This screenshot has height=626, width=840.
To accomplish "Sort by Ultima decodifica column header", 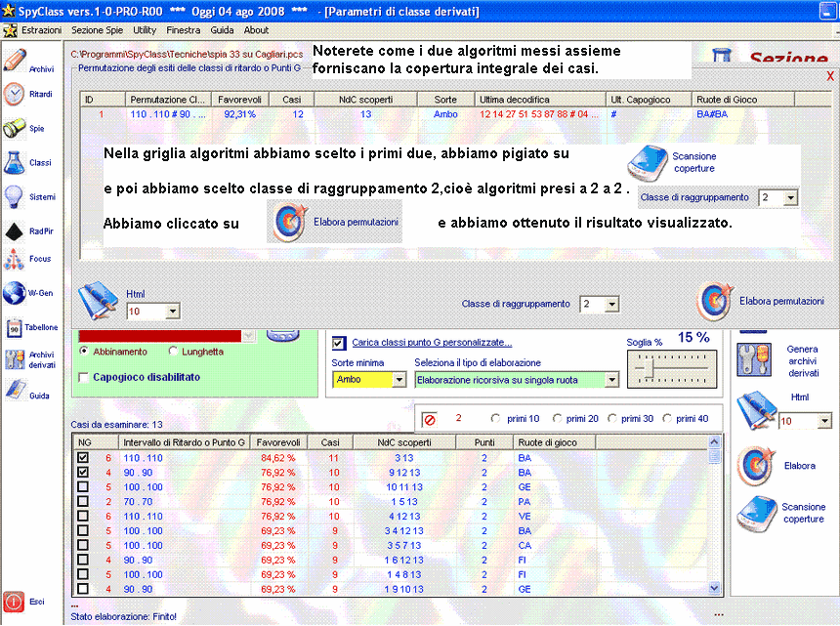I will pyautogui.click(x=540, y=100).
